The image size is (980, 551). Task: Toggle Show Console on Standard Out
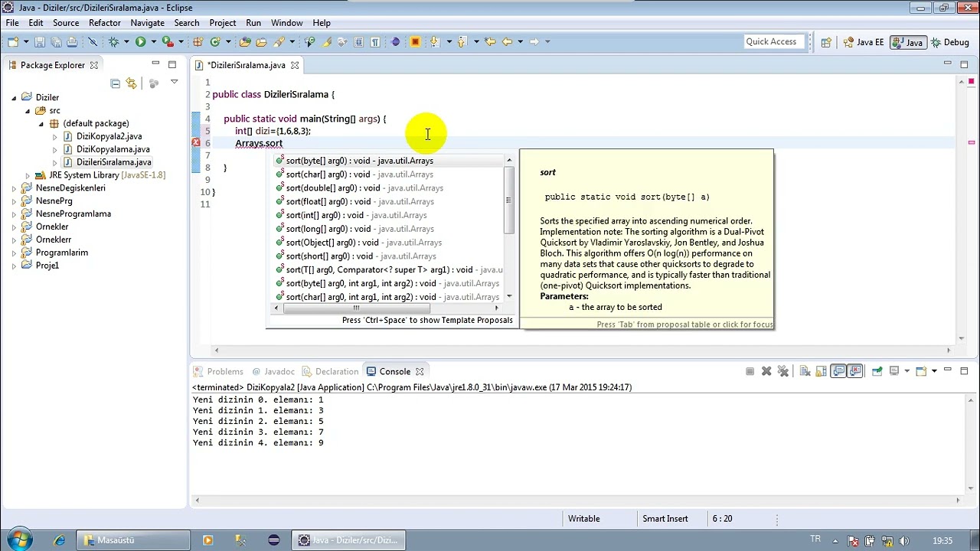coord(839,371)
